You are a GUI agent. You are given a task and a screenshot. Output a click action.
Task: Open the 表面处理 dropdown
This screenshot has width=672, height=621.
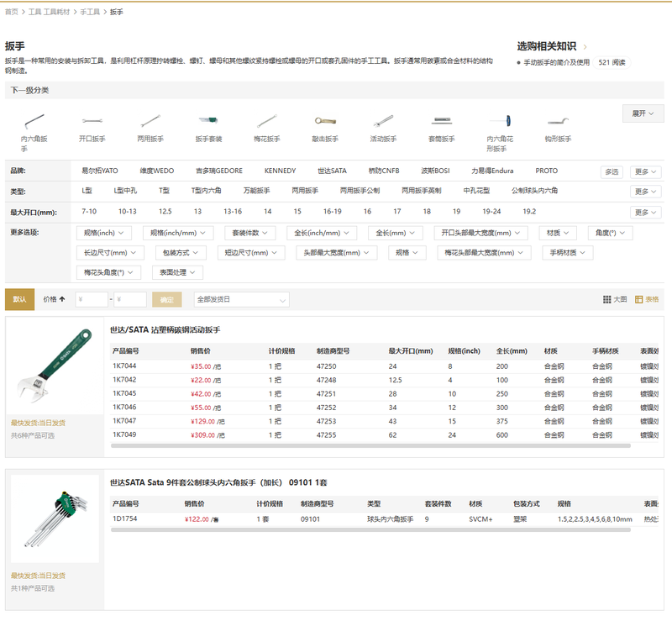177,272
